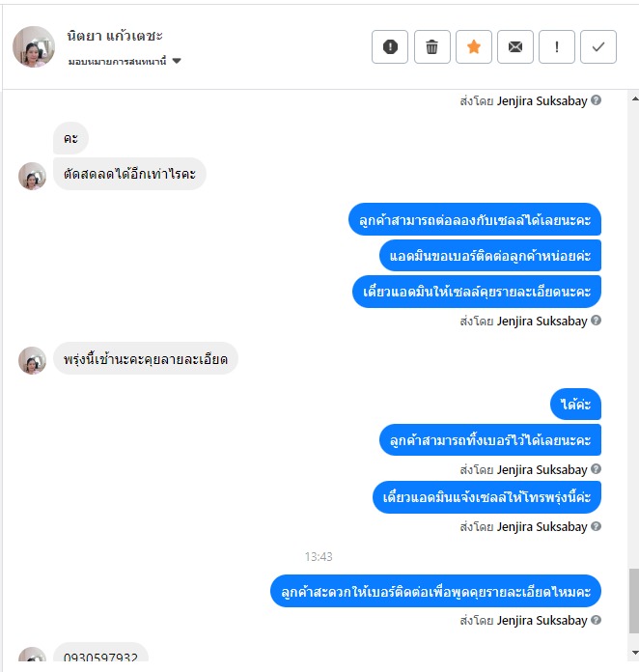
Task: Click the customer avatar beside the message พรุ่งนี้เช้านะคะคุยลายละเอียด
Action: point(32,360)
